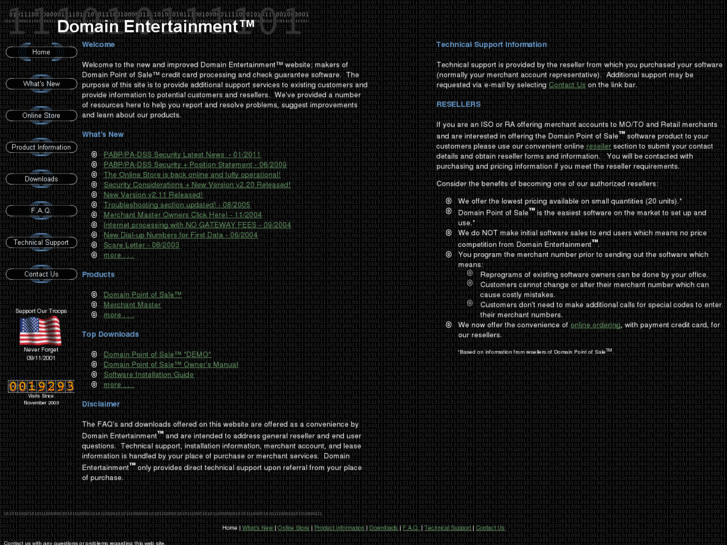Click the Products section heading
Image resolution: width=727 pixels, height=545 pixels.
point(98,275)
